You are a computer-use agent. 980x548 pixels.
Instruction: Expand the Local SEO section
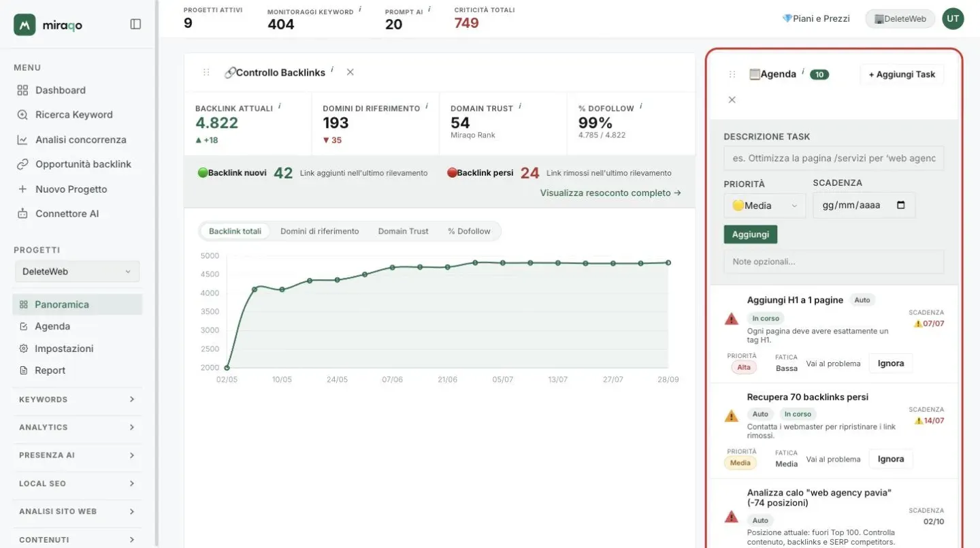77,483
